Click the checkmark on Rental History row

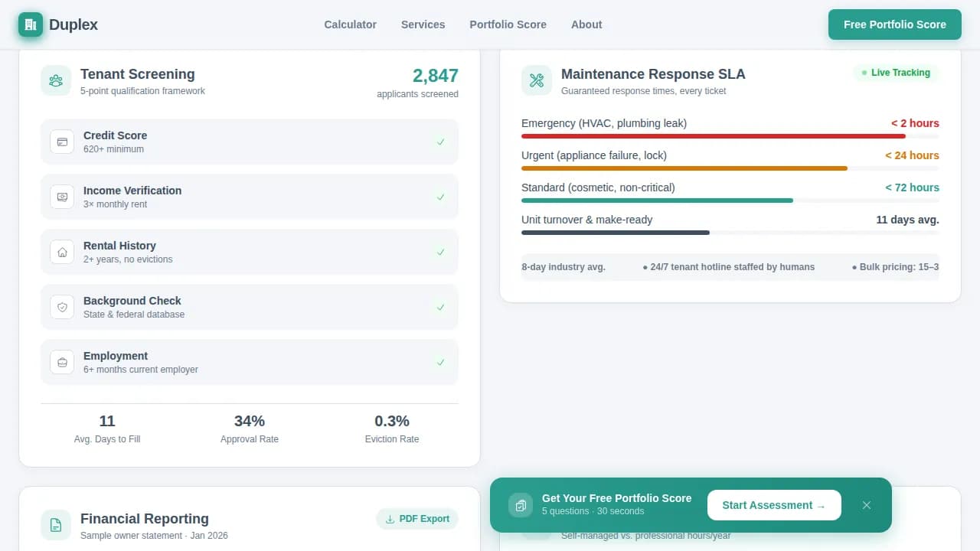tap(440, 252)
